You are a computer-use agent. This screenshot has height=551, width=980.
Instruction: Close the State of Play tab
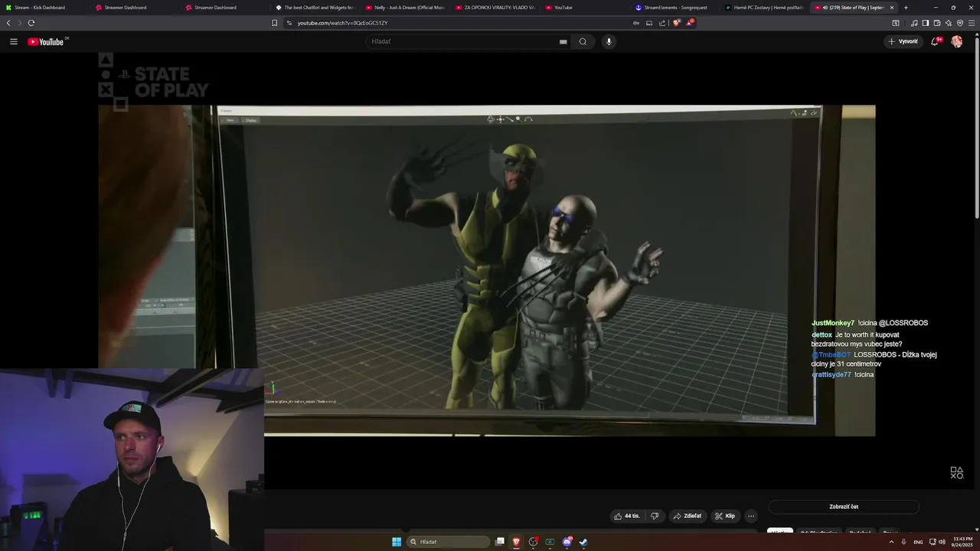(x=891, y=8)
